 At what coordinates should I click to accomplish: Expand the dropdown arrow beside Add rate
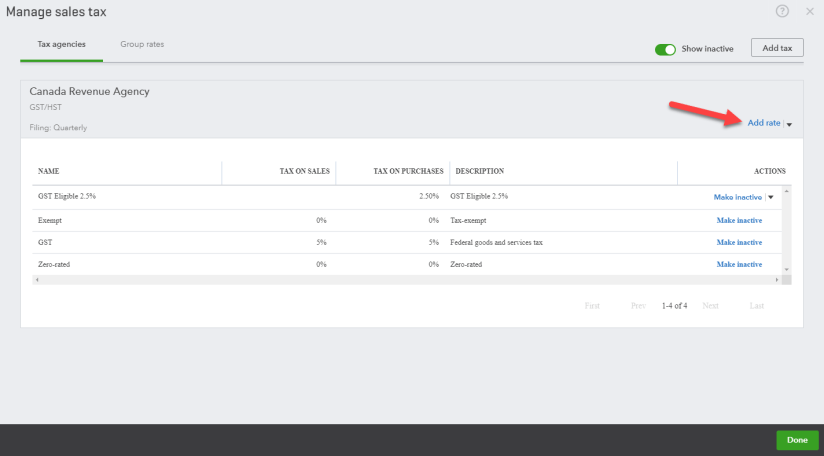click(789, 124)
